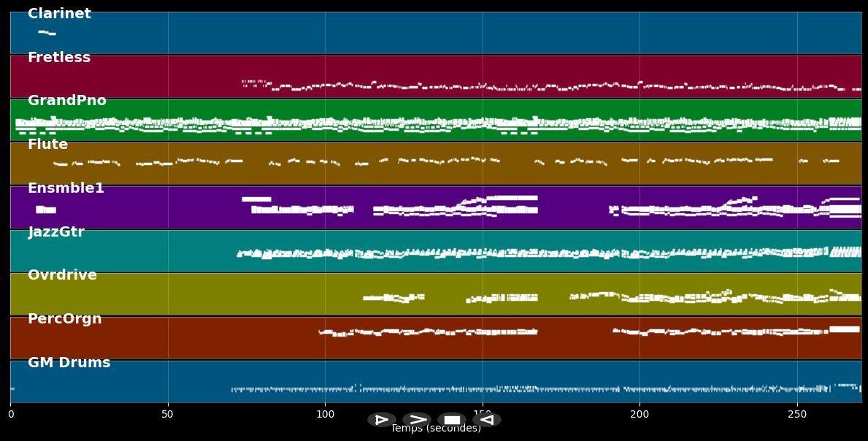Click the 0 tick on the time axis
Viewport: 868px width, 441px height.
point(11,415)
